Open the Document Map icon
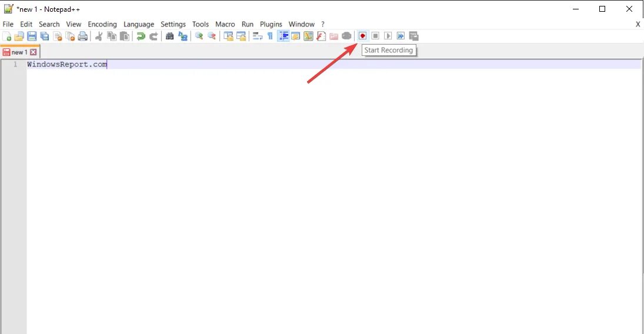The width and height of the screenshot is (644, 334). click(x=308, y=36)
